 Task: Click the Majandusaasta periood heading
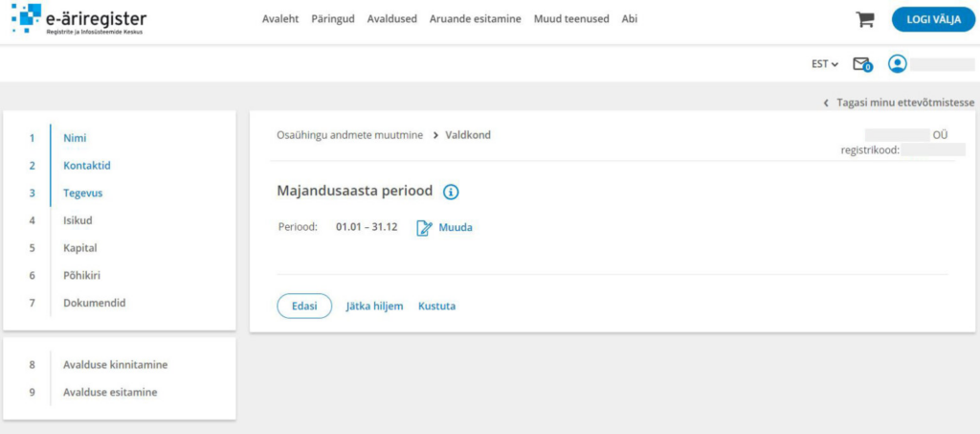354,192
